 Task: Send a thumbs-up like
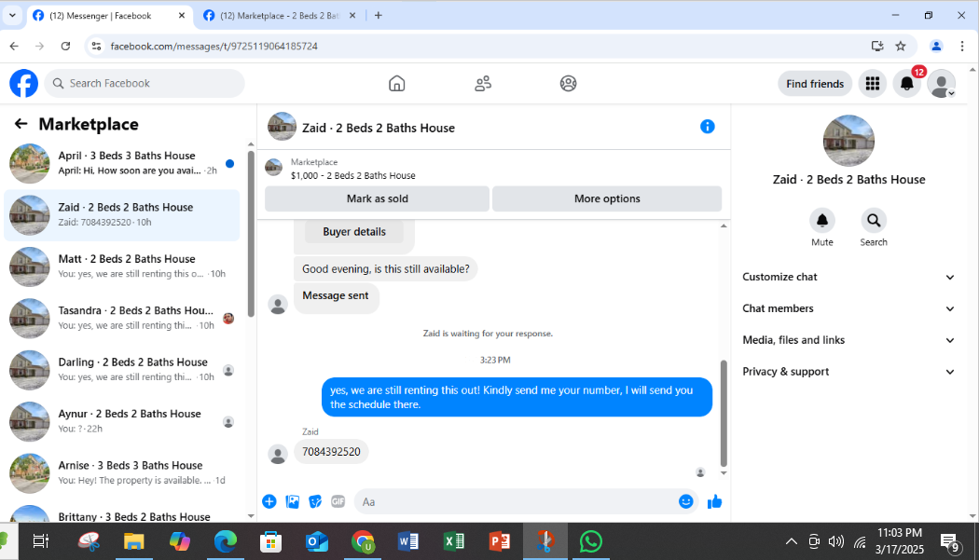(x=715, y=501)
